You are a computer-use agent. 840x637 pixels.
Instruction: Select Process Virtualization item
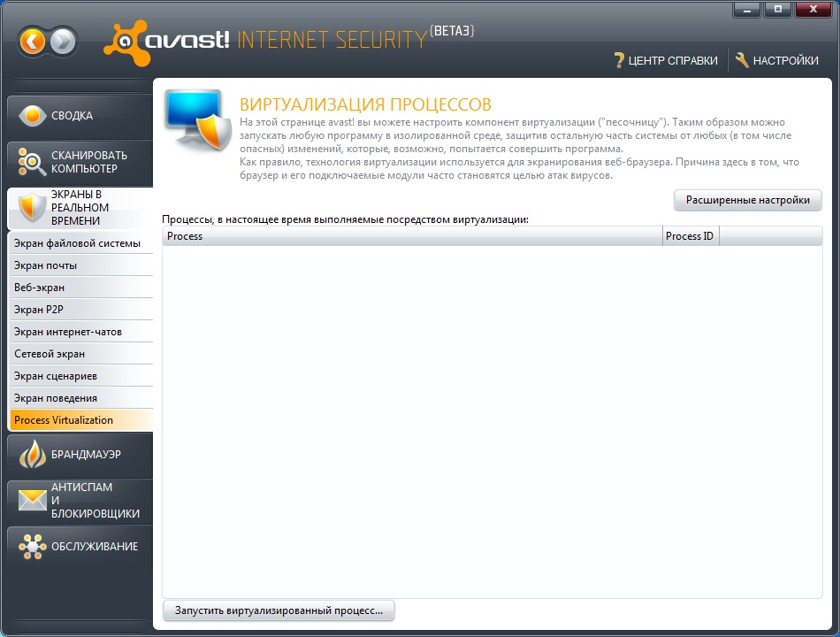point(81,420)
